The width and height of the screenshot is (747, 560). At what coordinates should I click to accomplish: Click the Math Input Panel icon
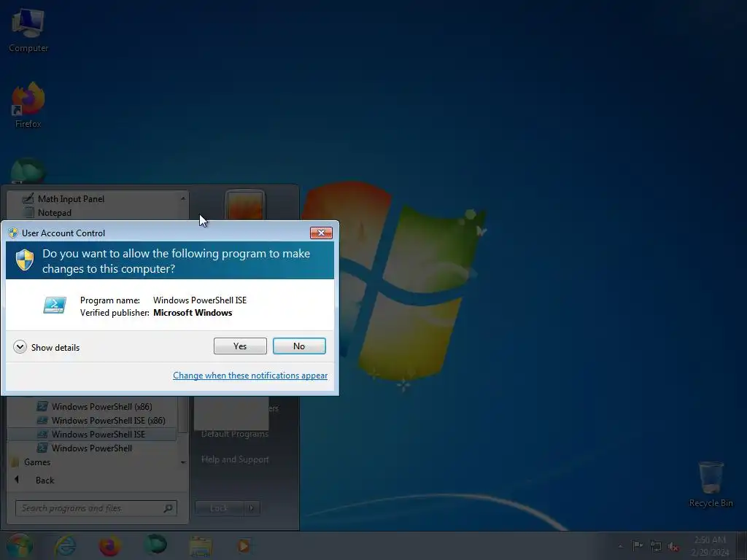point(28,198)
